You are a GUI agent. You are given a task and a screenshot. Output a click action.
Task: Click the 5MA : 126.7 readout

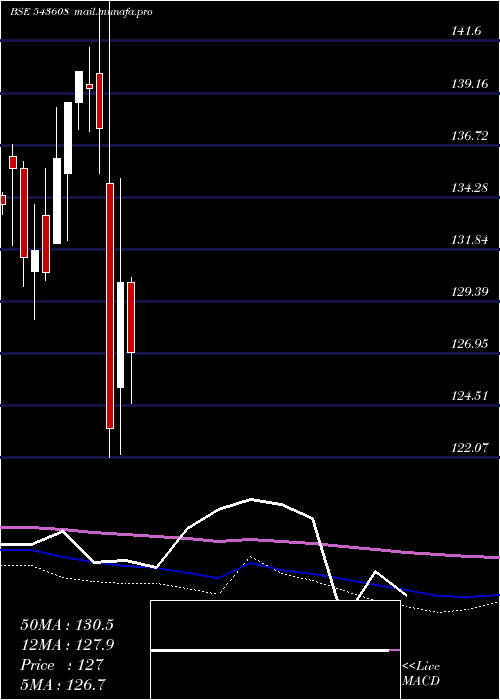point(62,685)
